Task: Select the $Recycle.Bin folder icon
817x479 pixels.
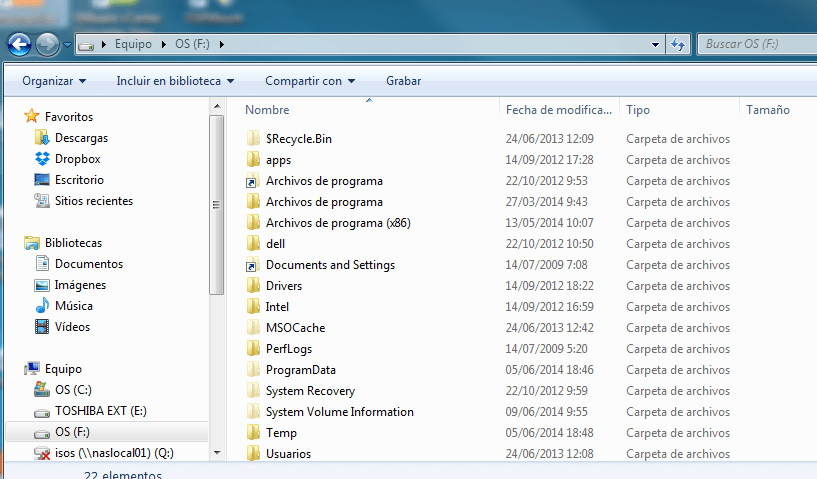Action: [253, 139]
